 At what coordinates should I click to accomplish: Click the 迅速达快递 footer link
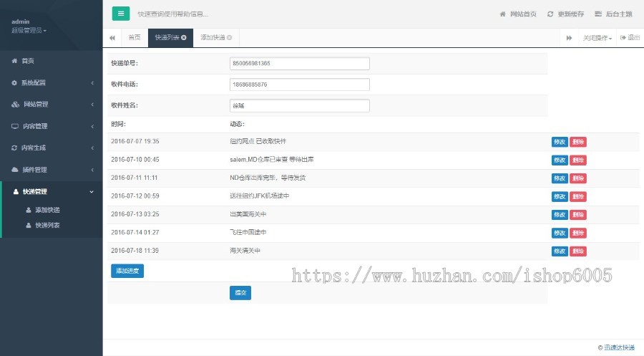[619, 347]
